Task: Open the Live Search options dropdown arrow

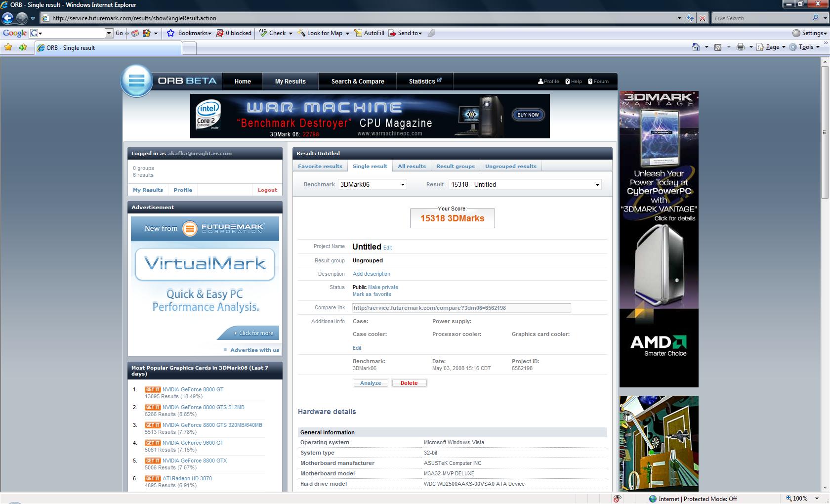Action: (825, 18)
